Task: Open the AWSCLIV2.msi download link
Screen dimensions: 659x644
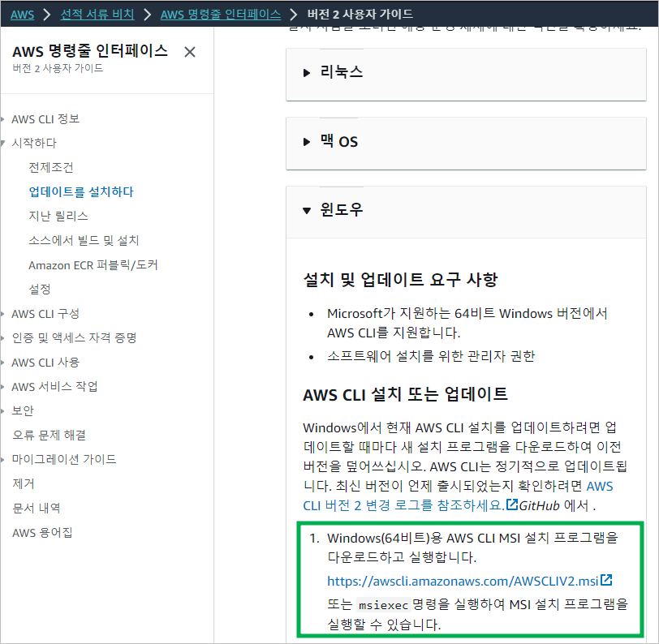Action: tap(463, 582)
